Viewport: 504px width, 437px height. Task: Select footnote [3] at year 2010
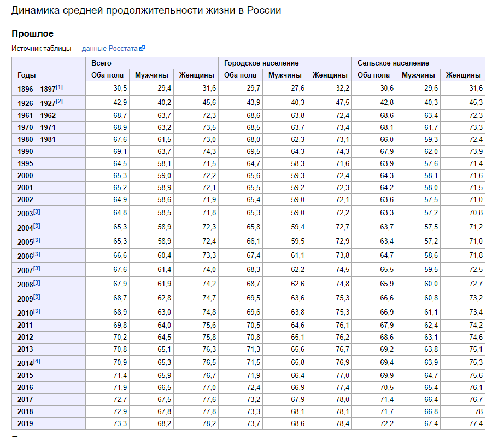click(x=37, y=311)
